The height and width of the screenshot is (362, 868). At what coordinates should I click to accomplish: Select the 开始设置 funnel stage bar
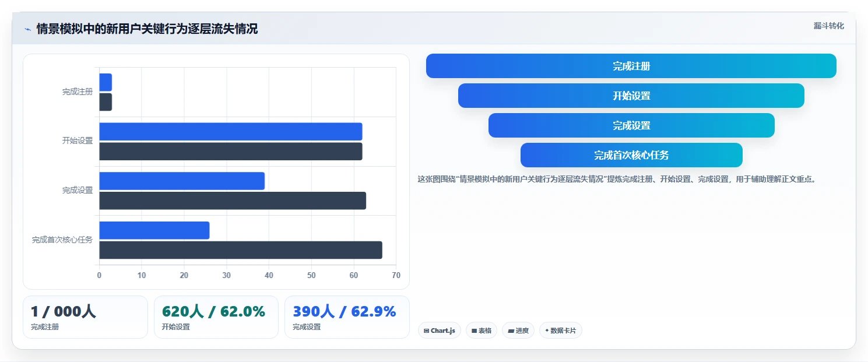631,96
